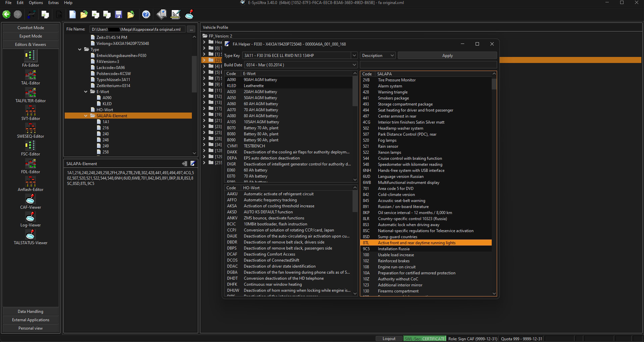The height and width of the screenshot is (342, 644).
Task: Click the blank new file icon in toolbar
Action: point(72,14)
